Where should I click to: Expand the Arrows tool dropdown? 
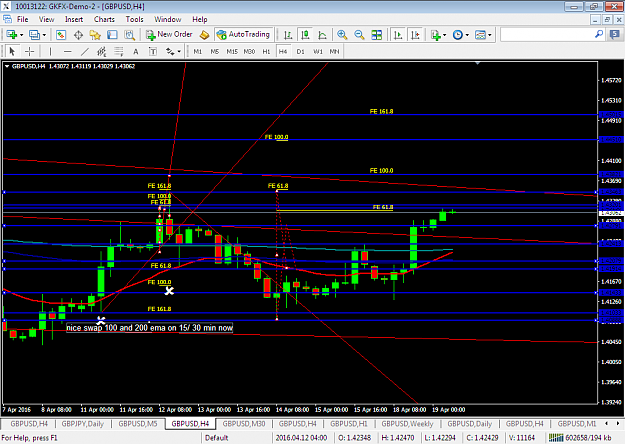pyautogui.click(x=179, y=51)
